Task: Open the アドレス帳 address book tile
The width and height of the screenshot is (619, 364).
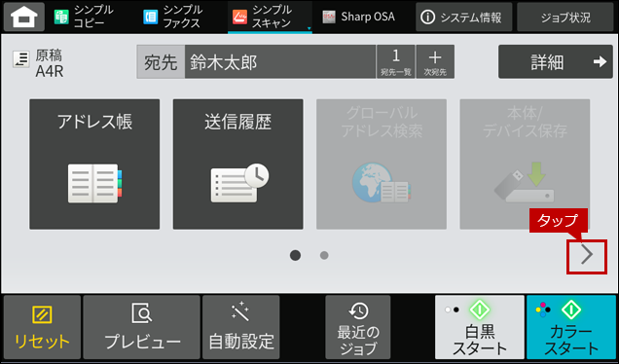Action: click(94, 164)
